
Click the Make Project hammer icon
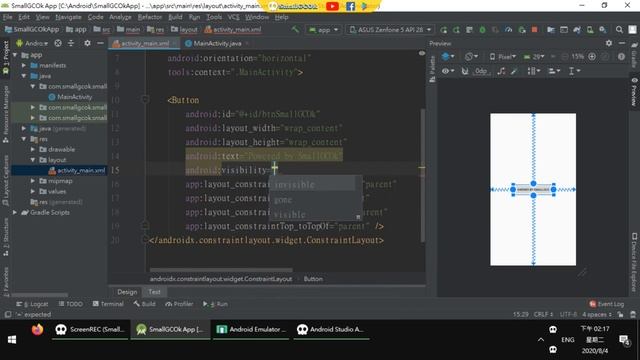click(295, 29)
